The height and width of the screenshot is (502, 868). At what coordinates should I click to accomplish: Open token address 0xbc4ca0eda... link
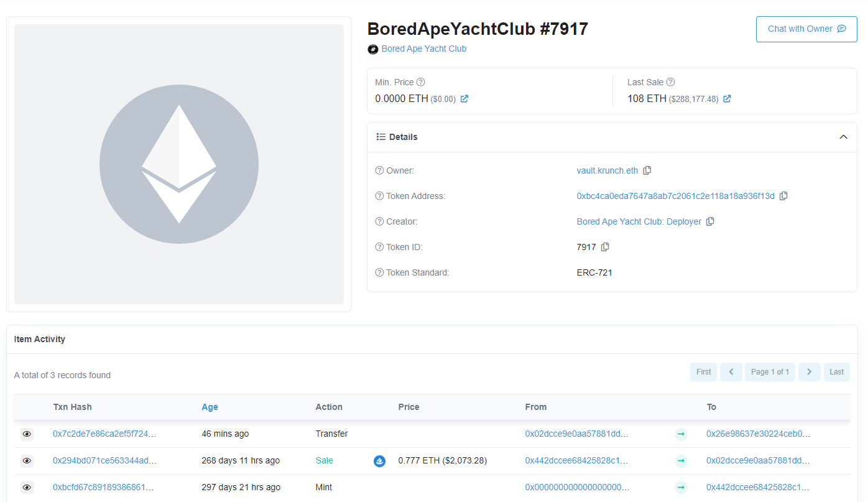[x=676, y=196]
